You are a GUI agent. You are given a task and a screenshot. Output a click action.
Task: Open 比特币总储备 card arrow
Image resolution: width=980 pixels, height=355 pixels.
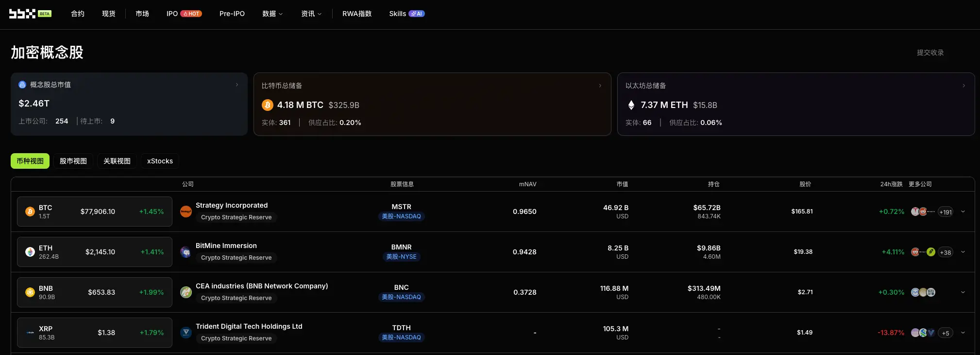[600, 86]
